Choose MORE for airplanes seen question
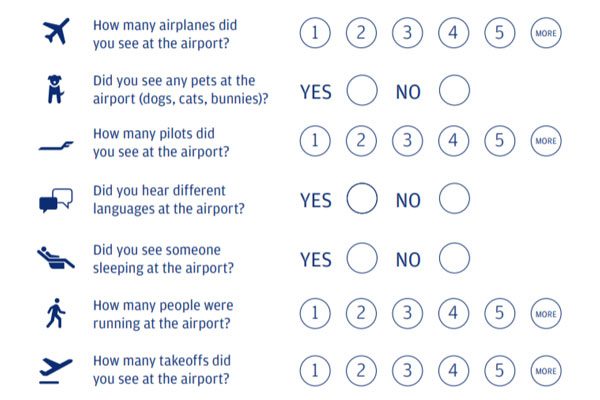 point(546,33)
